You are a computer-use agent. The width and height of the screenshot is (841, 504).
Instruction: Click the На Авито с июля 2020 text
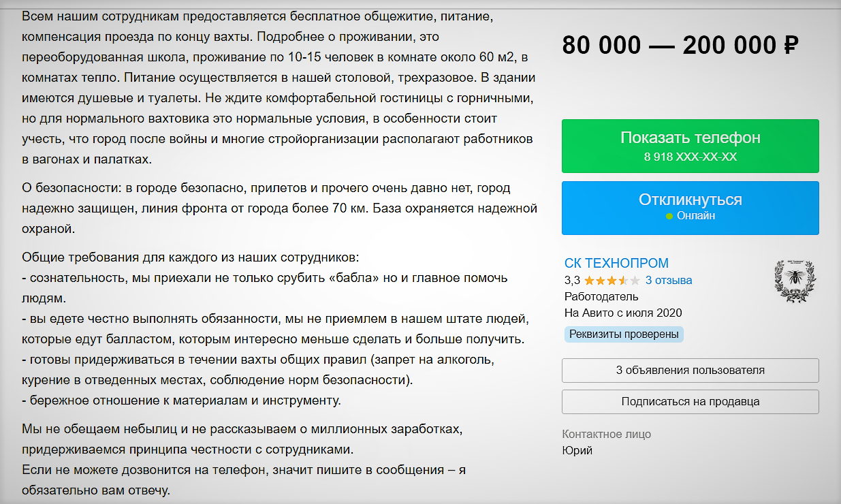click(623, 313)
